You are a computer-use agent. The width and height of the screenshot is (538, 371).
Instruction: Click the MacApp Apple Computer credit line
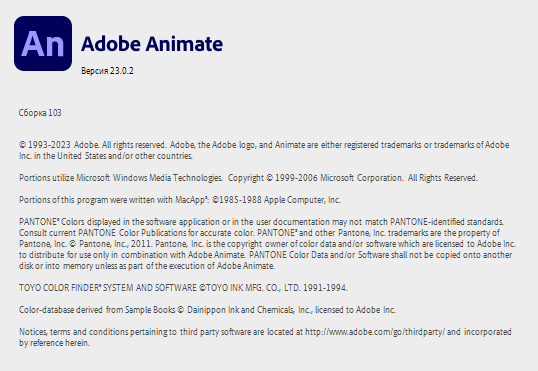click(180, 200)
